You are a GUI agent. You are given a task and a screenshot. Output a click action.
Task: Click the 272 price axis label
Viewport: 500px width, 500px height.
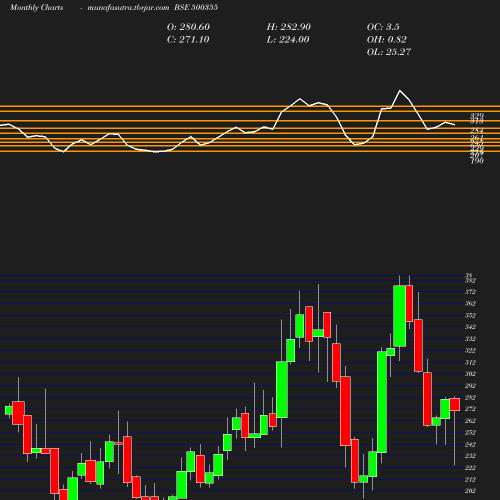tap(470, 409)
